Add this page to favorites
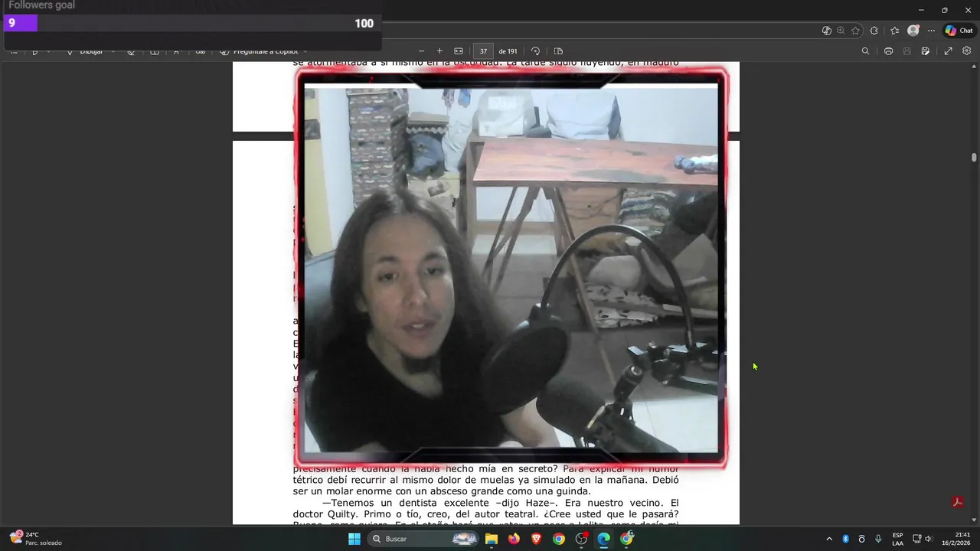This screenshot has width=980, height=551. (x=855, y=31)
